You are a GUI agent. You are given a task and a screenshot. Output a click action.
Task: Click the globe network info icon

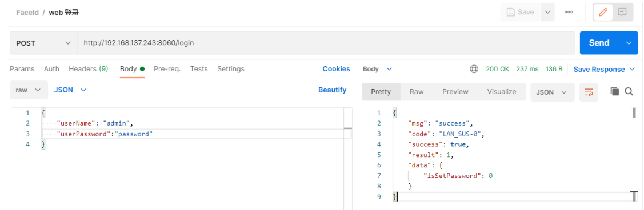pyautogui.click(x=474, y=69)
